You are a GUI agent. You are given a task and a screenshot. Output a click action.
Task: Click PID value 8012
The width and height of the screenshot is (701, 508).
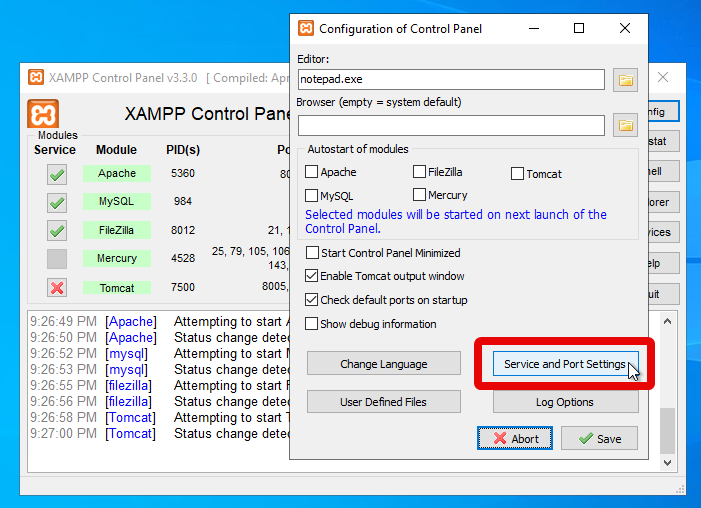183,230
